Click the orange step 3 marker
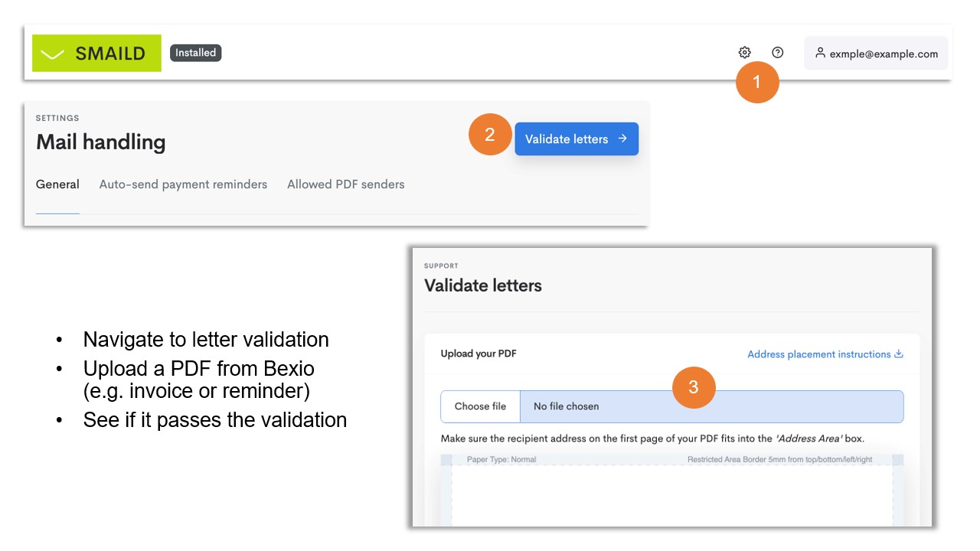 pyautogui.click(x=694, y=387)
